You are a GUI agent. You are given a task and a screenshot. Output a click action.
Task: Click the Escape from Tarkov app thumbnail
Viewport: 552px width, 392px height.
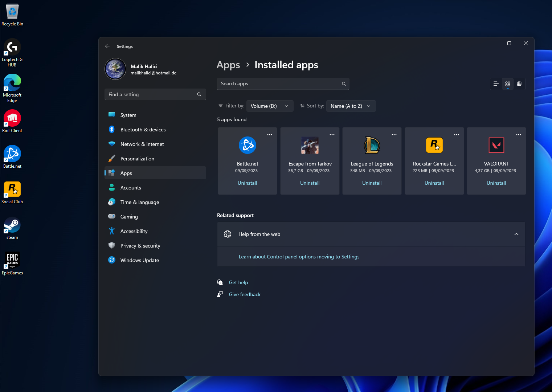(x=310, y=145)
